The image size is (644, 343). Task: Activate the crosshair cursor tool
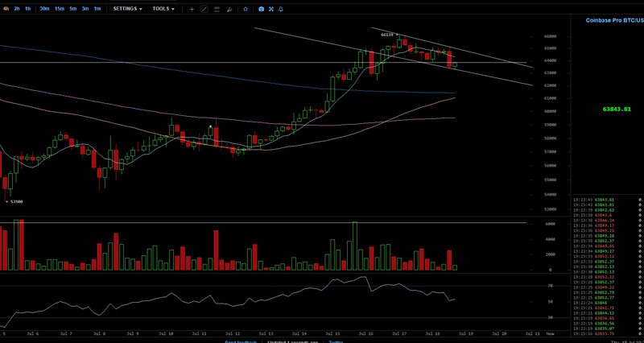tap(192, 9)
